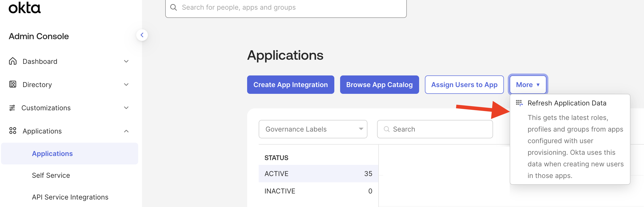Click the Directory address book icon

[x=13, y=84]
